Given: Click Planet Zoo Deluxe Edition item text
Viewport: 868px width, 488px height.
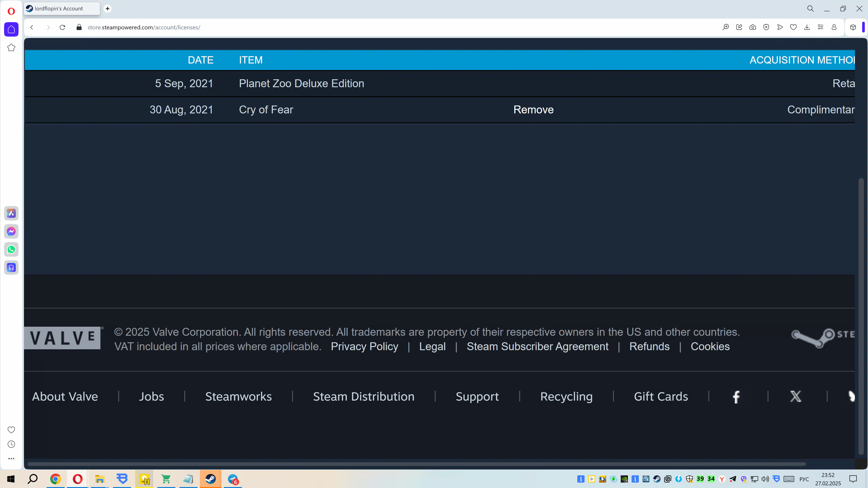Looking at the screenshot, I should tap(302, 84).
